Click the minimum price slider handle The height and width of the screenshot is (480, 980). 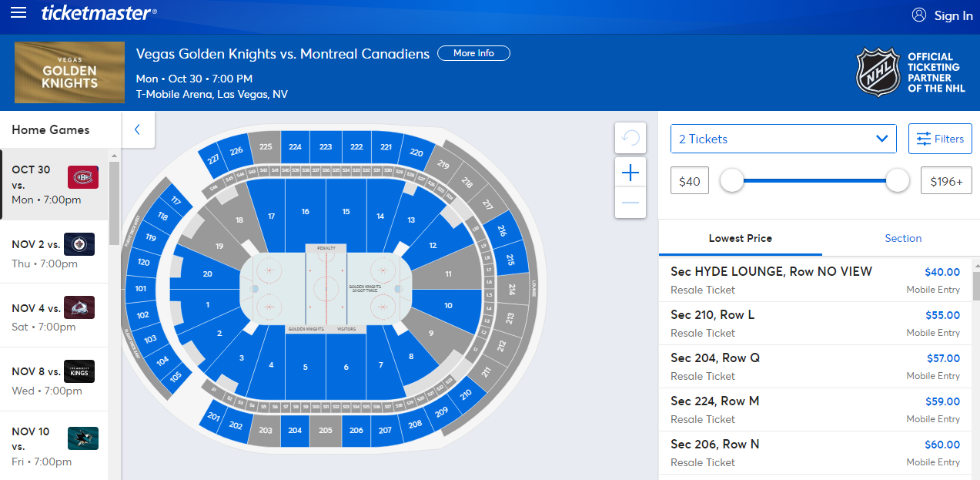click(731, 181)
